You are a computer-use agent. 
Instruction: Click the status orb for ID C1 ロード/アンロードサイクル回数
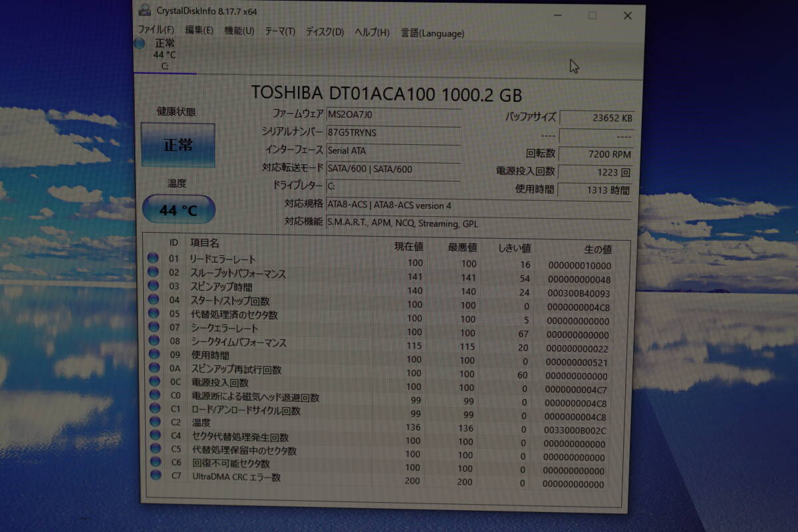click(x=155, y=408)
